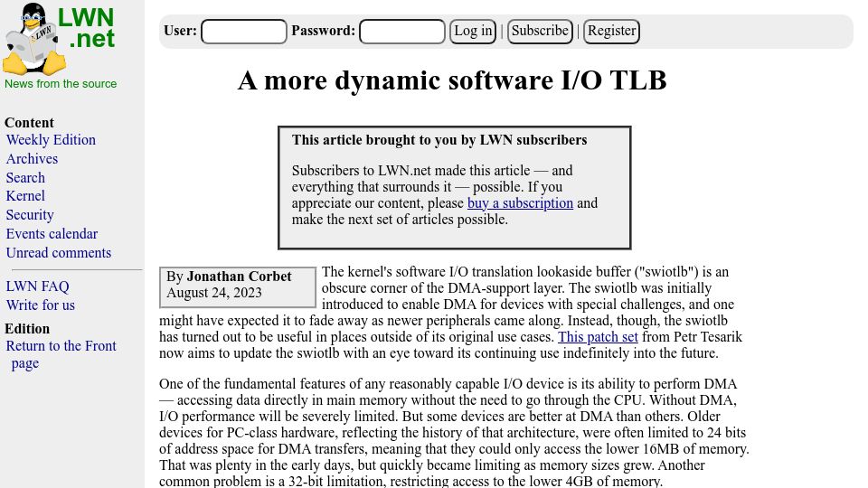Click the date August 24, 2023
The height and width of the screenshot is (488, 868).
pyautogui.click(x=214, y=293)
